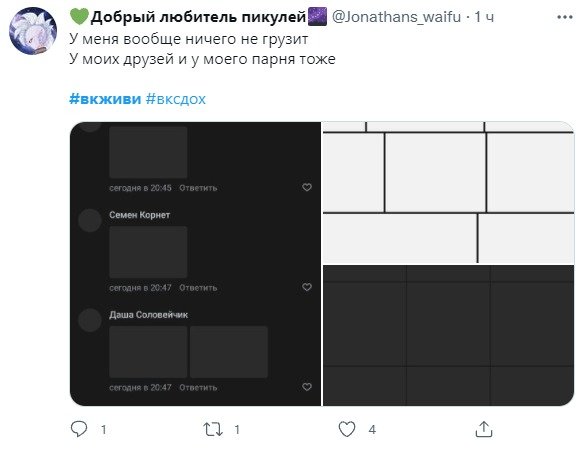Click the 1 ч timestamp link

point(484,17)
